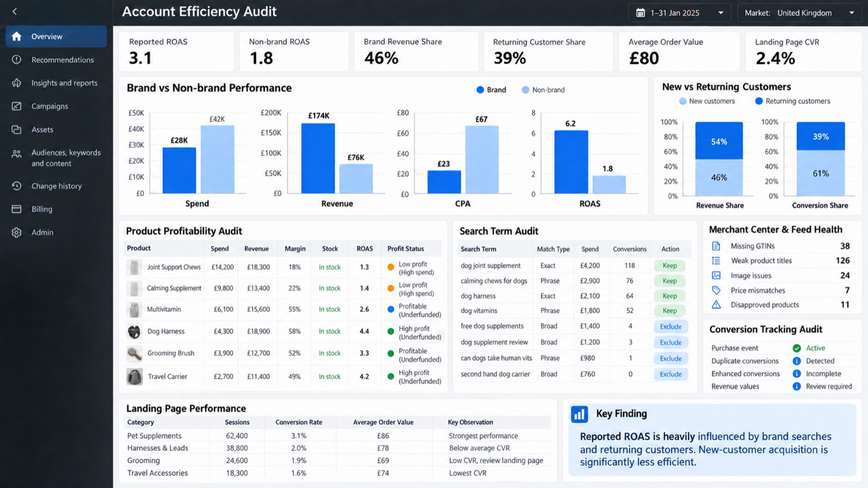868x488 pixels.
Task: Click the Non-brand legend color dot
Action: [x=526, y=90]
